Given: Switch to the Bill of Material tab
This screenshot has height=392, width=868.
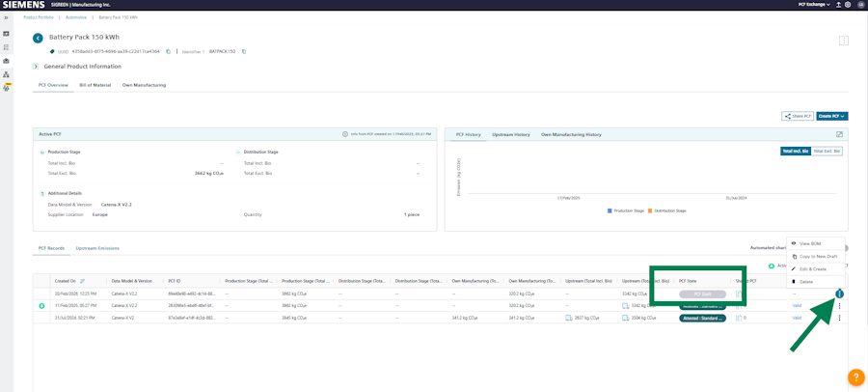Looking at the screenshot, I should 95,85.
